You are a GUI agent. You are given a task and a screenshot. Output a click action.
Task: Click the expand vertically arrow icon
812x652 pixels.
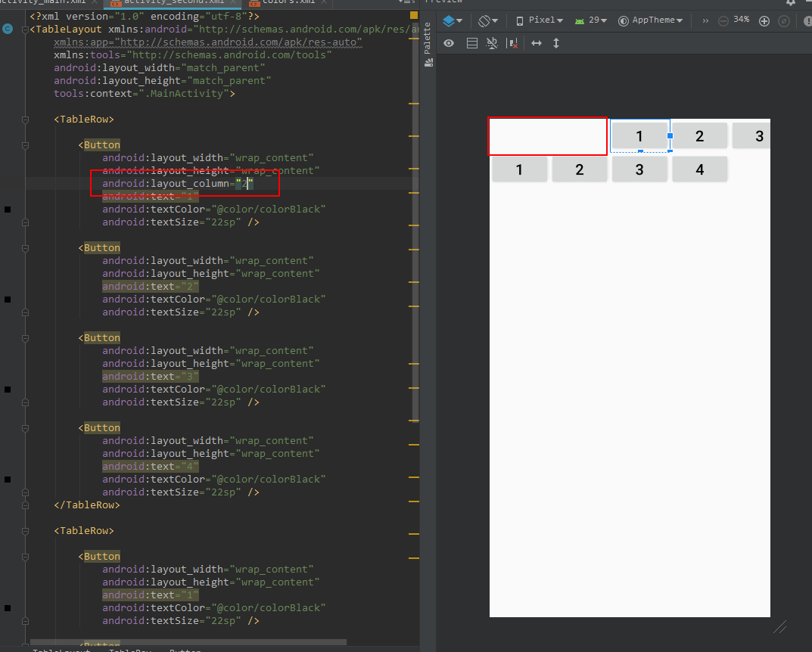click(x=556, y=44)
